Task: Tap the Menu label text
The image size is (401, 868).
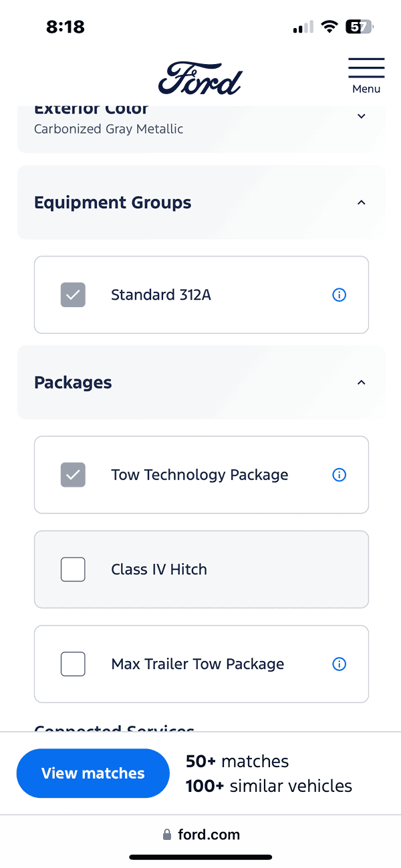Action: (x=366, y=89)
